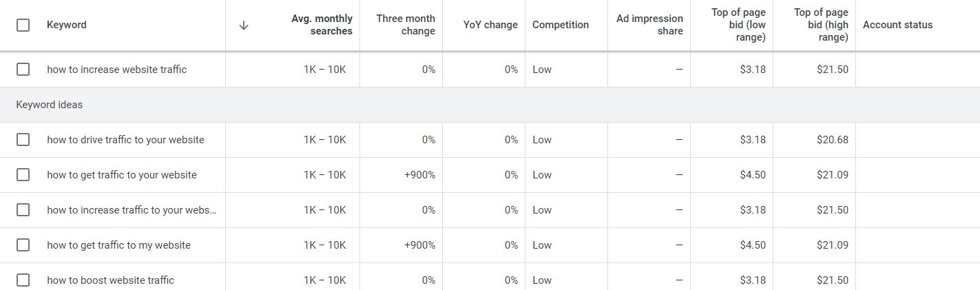Click 'how to drive traffic to your website' keyword text
Screen dimensions: 980x290
click(125, 140)
